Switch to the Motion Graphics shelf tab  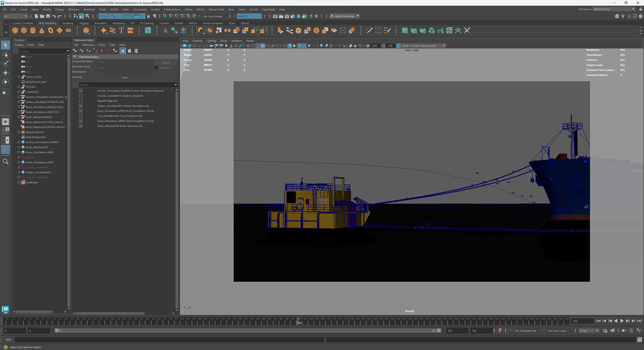[213, 23]
